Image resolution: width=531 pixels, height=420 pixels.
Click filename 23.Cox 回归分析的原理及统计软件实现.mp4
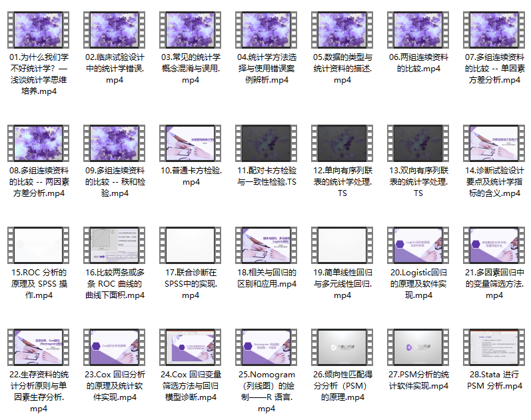click(x=115, y=386)
